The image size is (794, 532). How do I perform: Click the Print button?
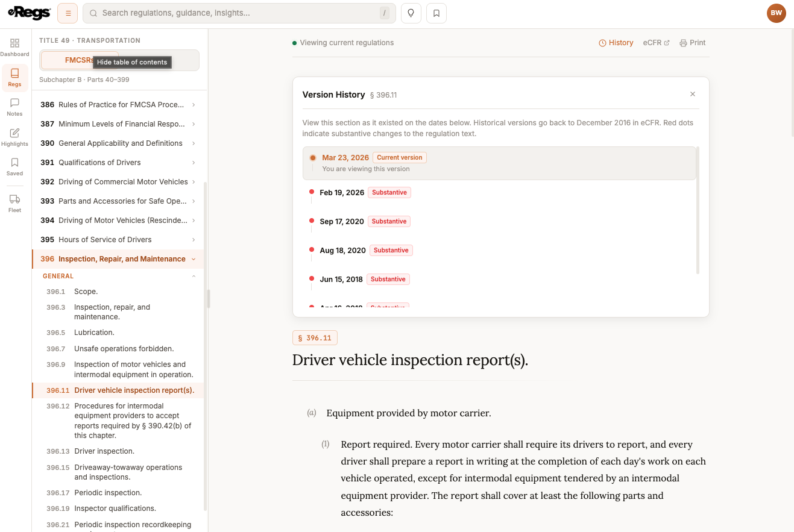[x=692, y=43]
